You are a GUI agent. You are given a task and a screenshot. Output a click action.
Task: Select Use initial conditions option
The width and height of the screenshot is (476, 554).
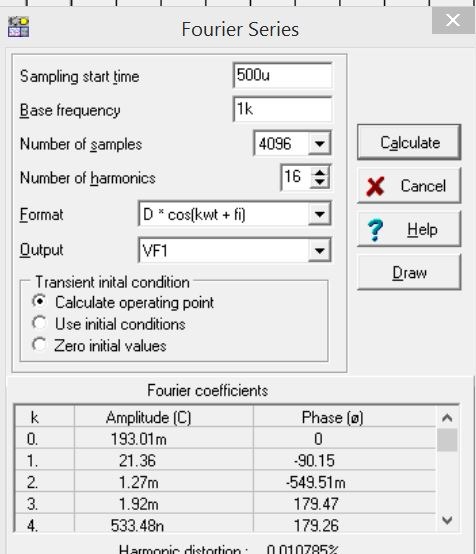coord(40,323)
